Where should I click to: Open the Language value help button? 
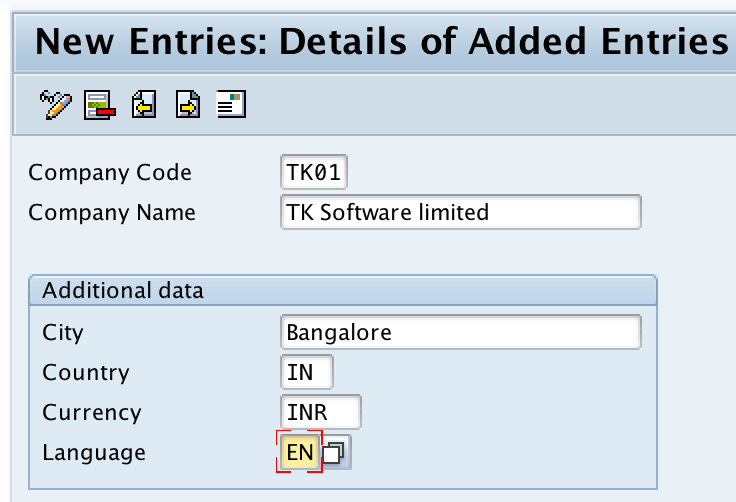point(337,453)
